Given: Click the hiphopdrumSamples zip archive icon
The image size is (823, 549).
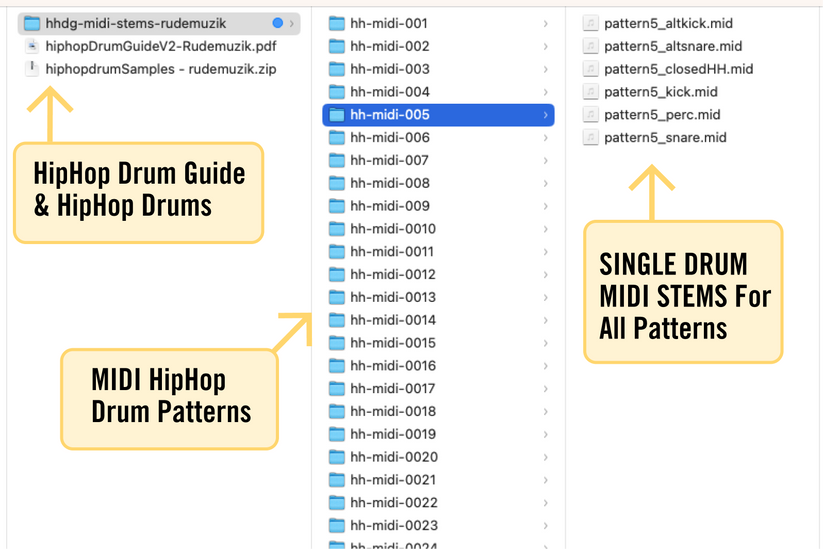Looking at the screenshot, I should [x=32, y=69].
